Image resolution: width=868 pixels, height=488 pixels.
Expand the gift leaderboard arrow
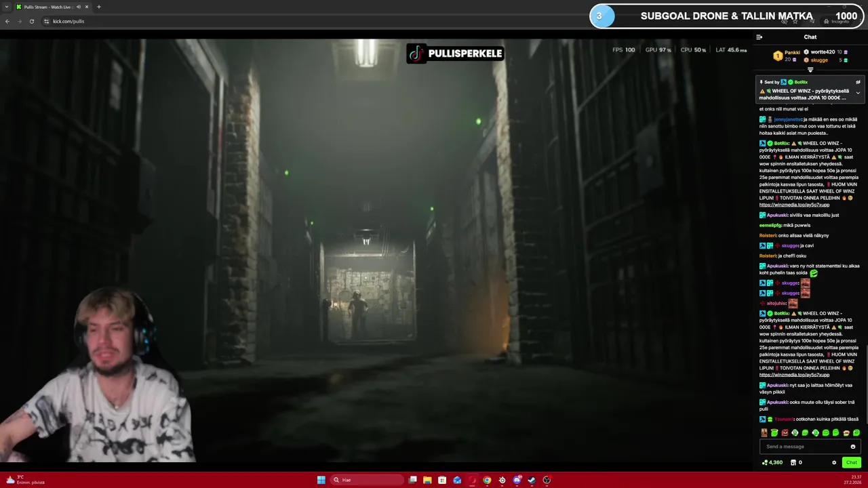pyautogui.click(x=810, y=70)
